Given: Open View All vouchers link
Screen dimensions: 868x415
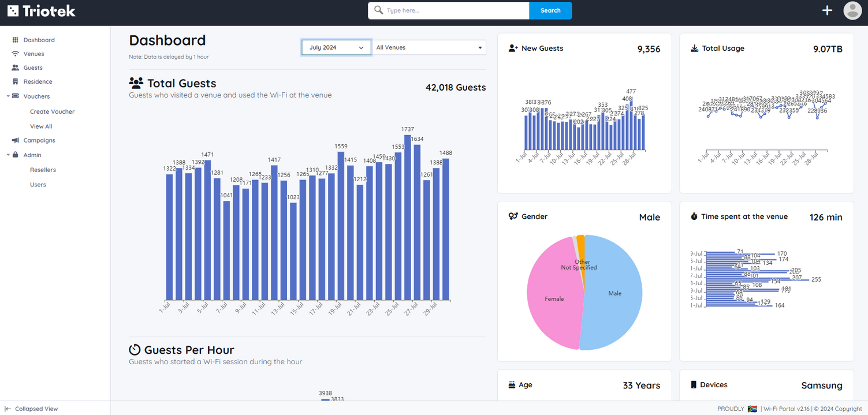Looking at the screenshot, I should (x=41, y=126).
